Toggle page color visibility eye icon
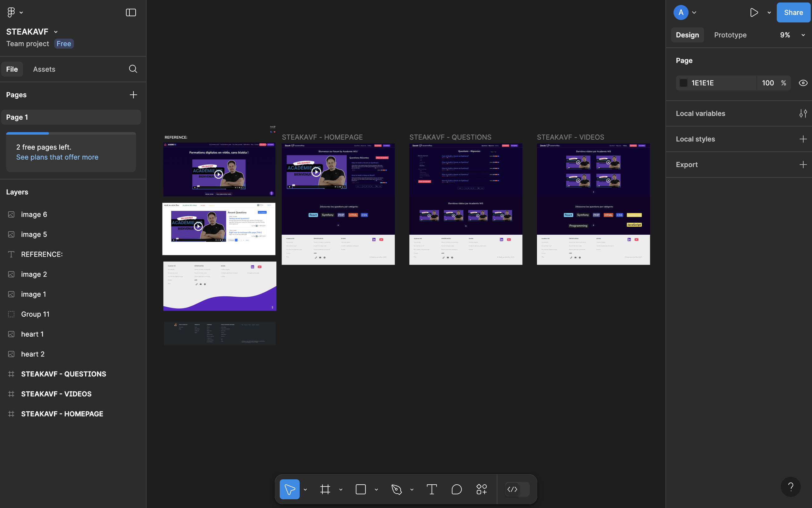This screenshot has height=508, width=812. (x=803, y=83)
